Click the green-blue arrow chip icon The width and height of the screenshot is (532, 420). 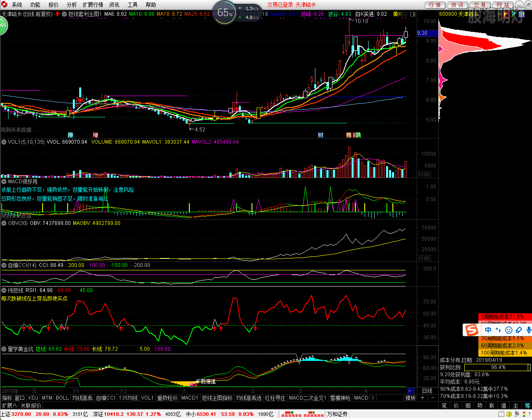[x=514, y=14]
